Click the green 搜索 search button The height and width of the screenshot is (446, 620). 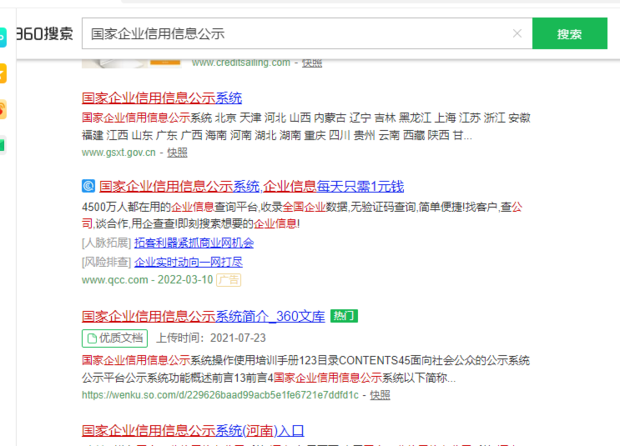[x=569, y=33]
